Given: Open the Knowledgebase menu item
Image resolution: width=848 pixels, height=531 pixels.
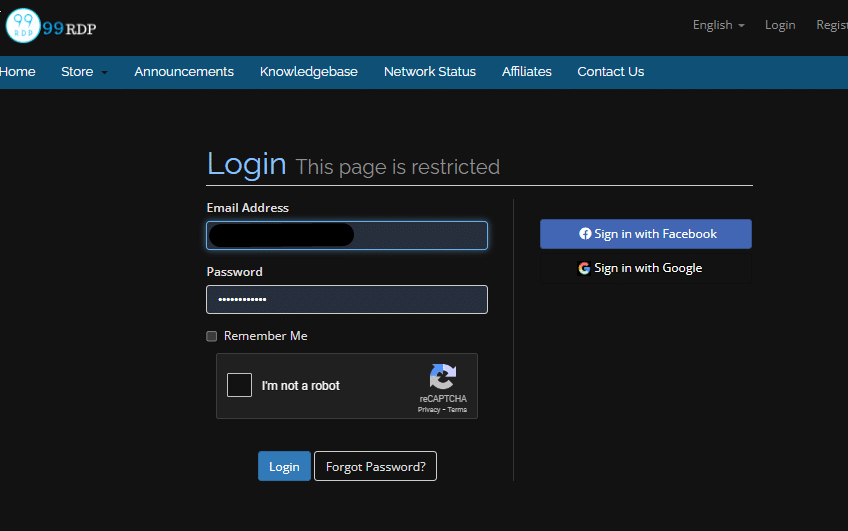Looking at the screenshot, I should pos(308,72).
